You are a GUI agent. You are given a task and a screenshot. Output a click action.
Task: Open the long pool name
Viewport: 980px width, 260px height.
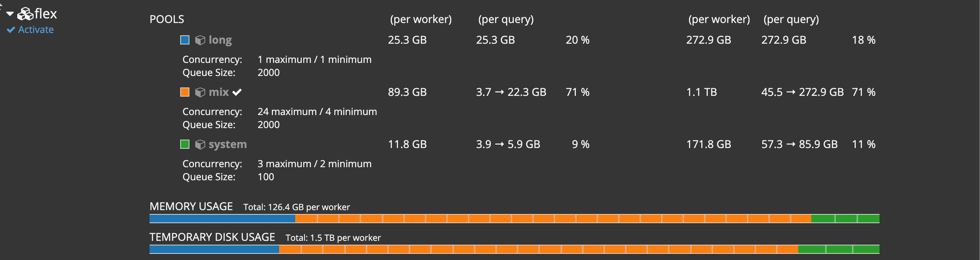(x=220, y=40)
